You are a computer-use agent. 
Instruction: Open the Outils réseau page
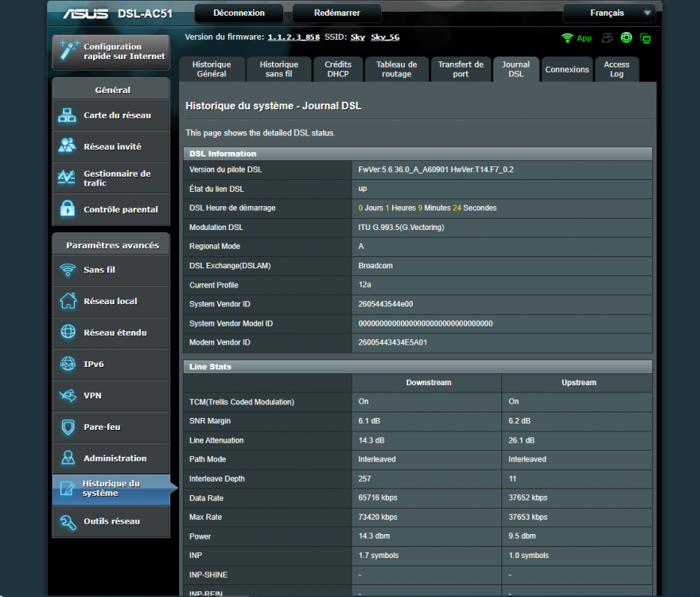(111, 521)
